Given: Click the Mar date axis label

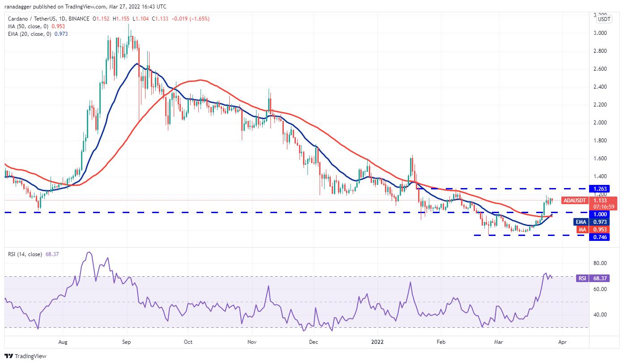Looking at the screenshot, I should [x=498, y=342].
